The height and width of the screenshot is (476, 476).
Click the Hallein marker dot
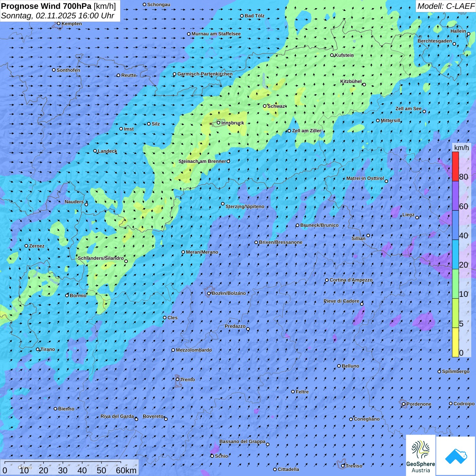[x=469, y=34]
